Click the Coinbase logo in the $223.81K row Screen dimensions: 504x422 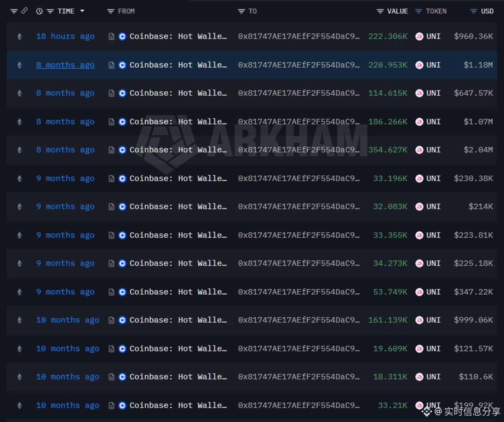pyautogui.click(x=122, y=235)
